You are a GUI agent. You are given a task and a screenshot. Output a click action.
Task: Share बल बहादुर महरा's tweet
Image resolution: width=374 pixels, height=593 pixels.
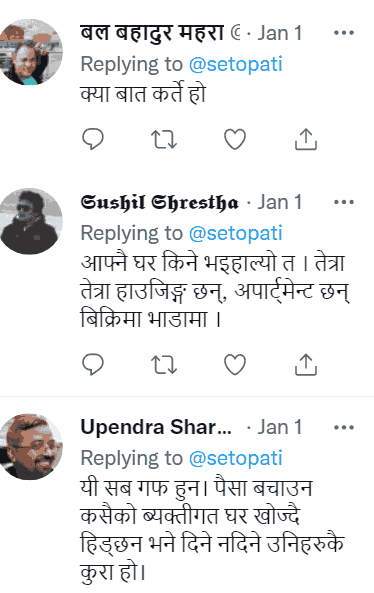click(x=306, y=139)
